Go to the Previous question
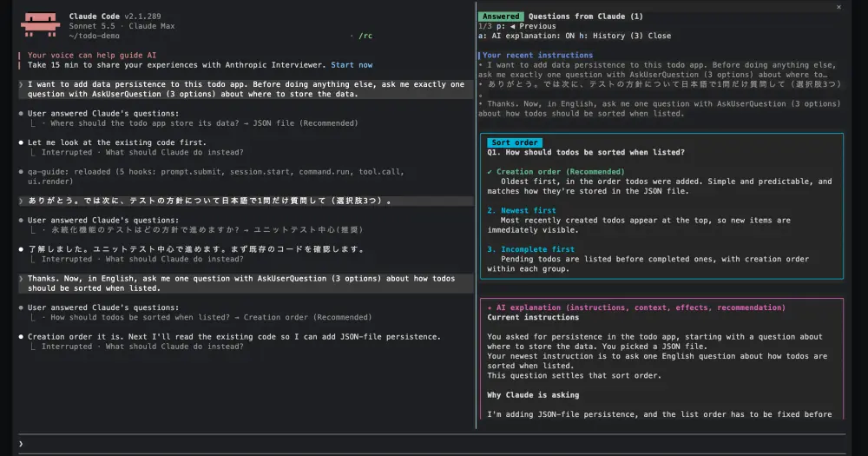This screenshot has width=868, height=456. click(532, 26)
